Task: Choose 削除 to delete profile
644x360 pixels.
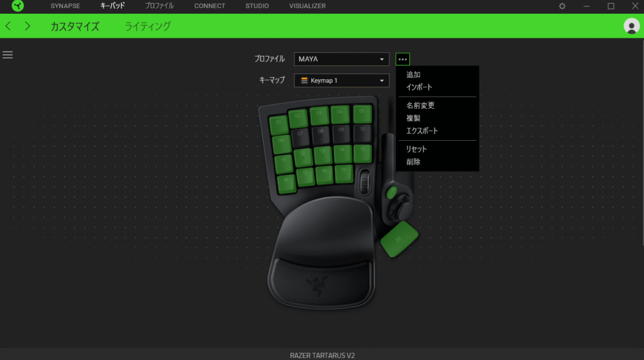Action: point(413,161)
